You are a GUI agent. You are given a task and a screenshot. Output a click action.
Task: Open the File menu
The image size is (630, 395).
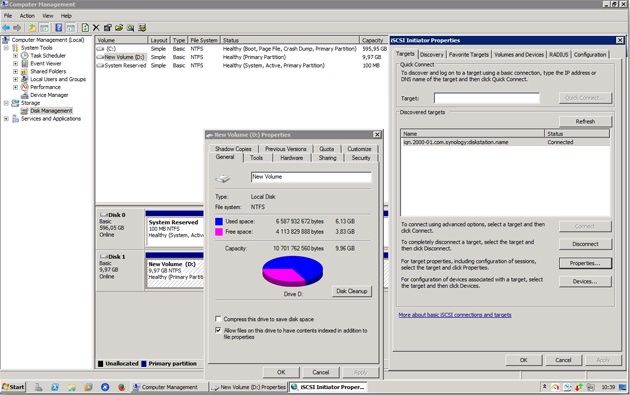click(8, 16)
